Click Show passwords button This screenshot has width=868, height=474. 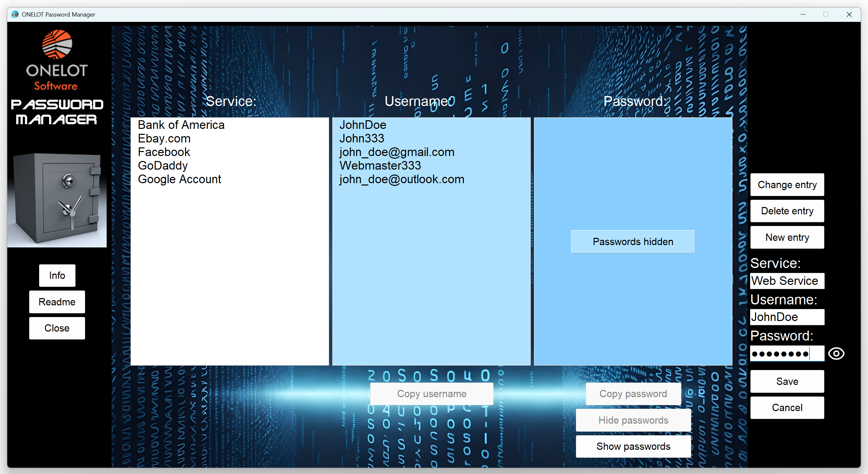633,447
